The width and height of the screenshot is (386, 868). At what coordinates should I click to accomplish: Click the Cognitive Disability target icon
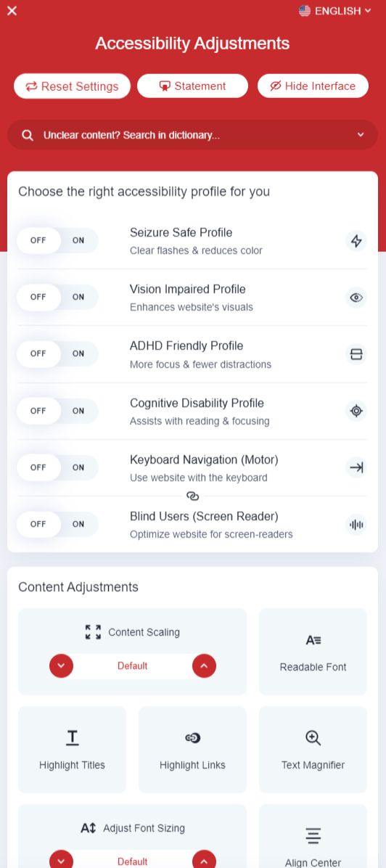tap(356, 411)
